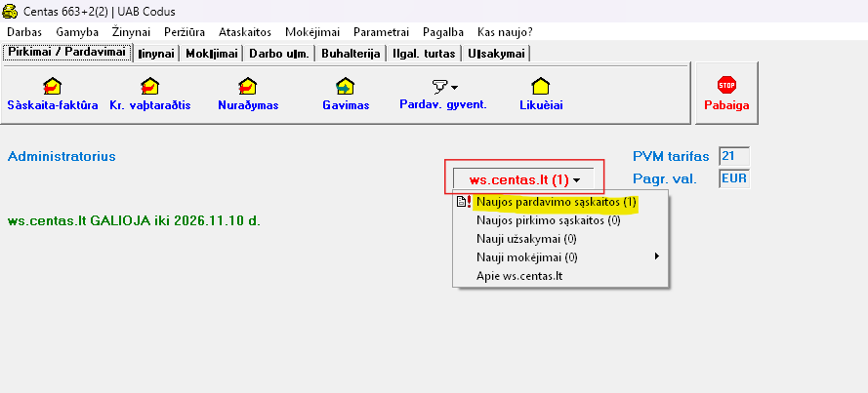Open the Mokėjimai menu
Viewport: 868px width, 393px height.
312,32
